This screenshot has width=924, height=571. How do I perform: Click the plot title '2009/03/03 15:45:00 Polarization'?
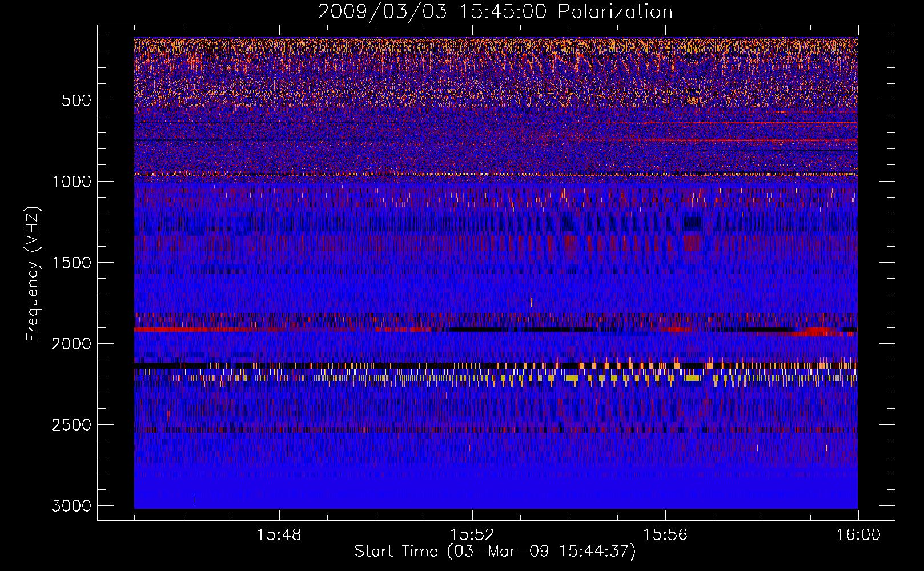tap(495, 11)
